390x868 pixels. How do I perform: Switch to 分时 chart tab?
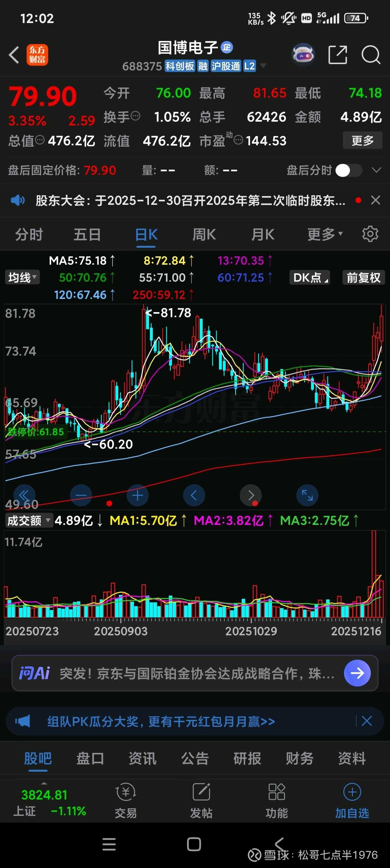point(29,234)
